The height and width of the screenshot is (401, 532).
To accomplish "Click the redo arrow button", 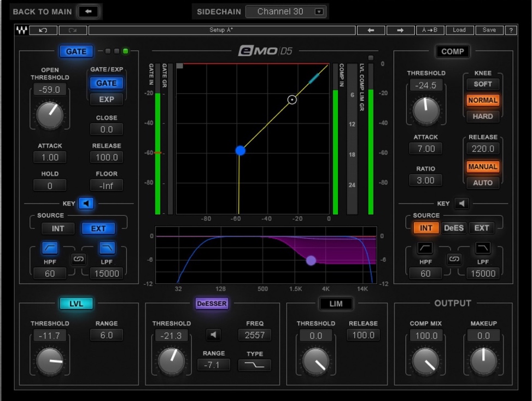I will pyautogui.click(x=73, y=30).
